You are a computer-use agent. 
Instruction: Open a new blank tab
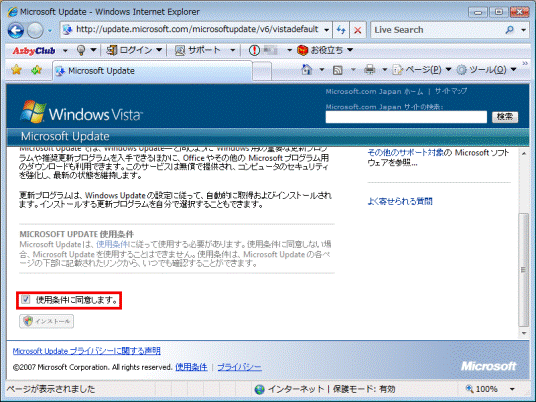click(x=262, y=71)
